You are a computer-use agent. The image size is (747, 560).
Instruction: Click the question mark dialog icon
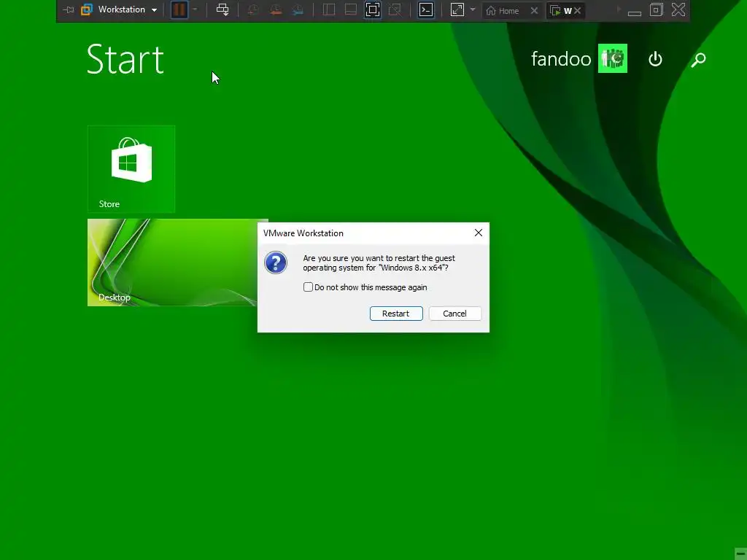click(x=276, y=262)
